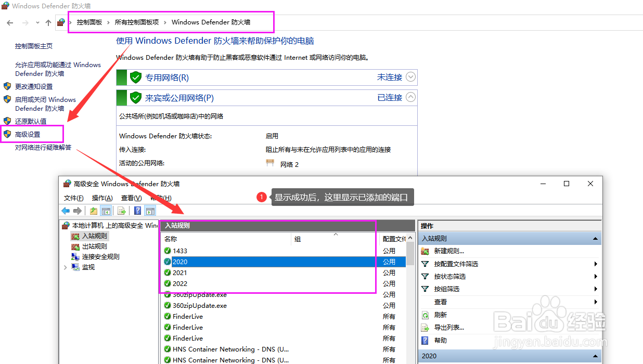Click 新建规则... in actions pane

click(449, 251)
